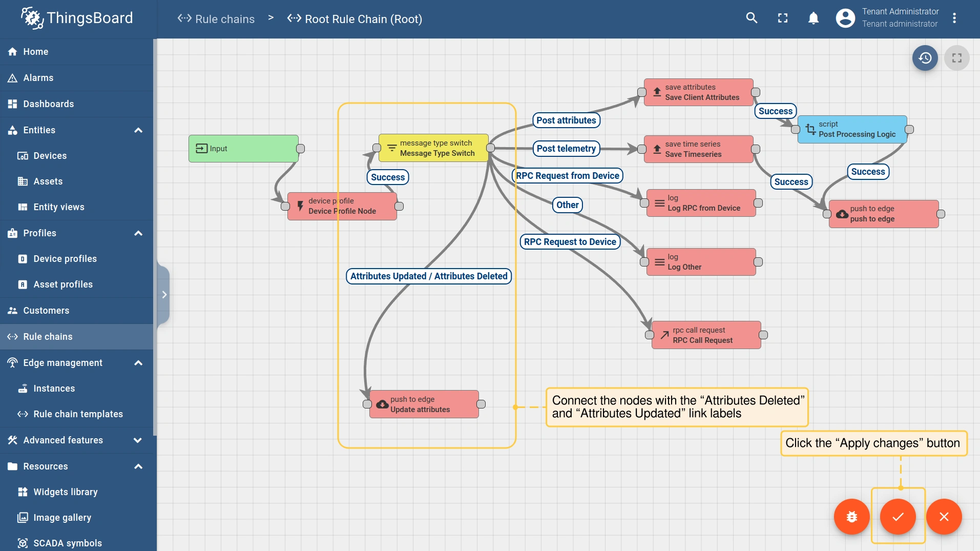Expand the node library side panel

164,294
